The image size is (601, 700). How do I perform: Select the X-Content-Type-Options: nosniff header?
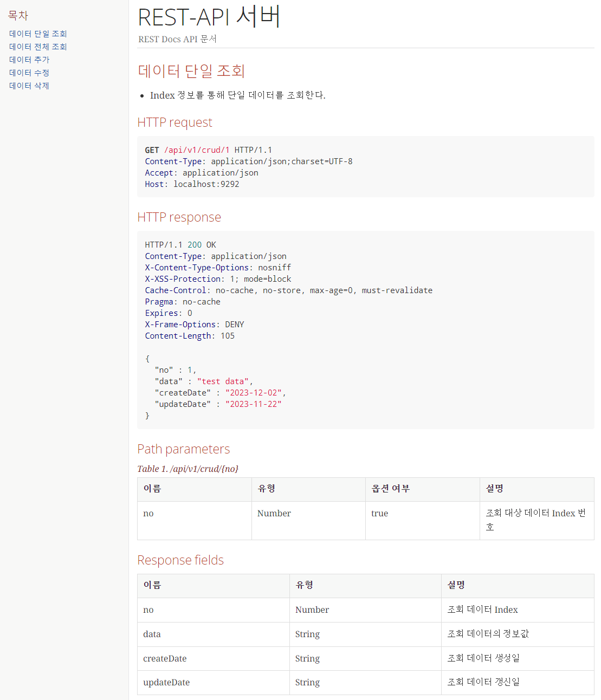(218, 268)
